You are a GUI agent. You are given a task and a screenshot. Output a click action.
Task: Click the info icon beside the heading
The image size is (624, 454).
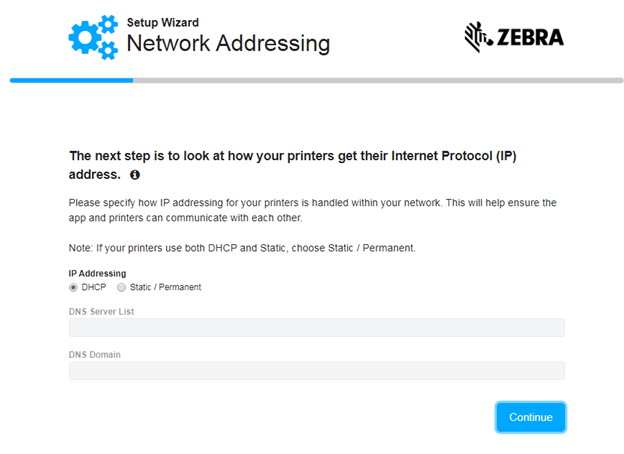[x=135, y=174]
